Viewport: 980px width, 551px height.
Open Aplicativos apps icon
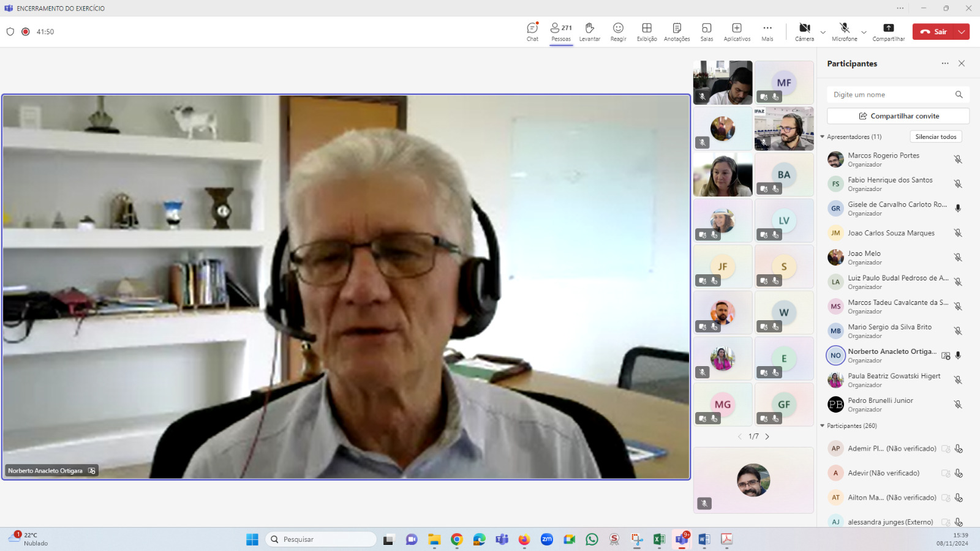coord(737,32)
